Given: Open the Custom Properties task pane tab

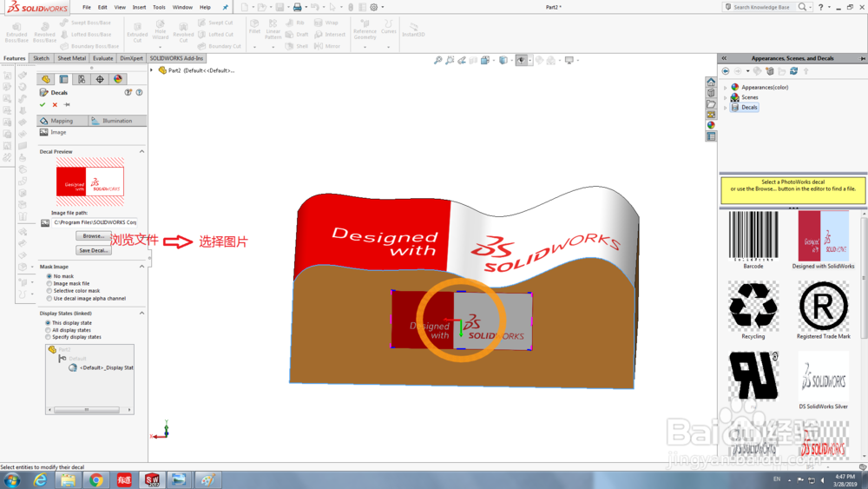Looking at the screenshot, I should click(x=711, y=136).
